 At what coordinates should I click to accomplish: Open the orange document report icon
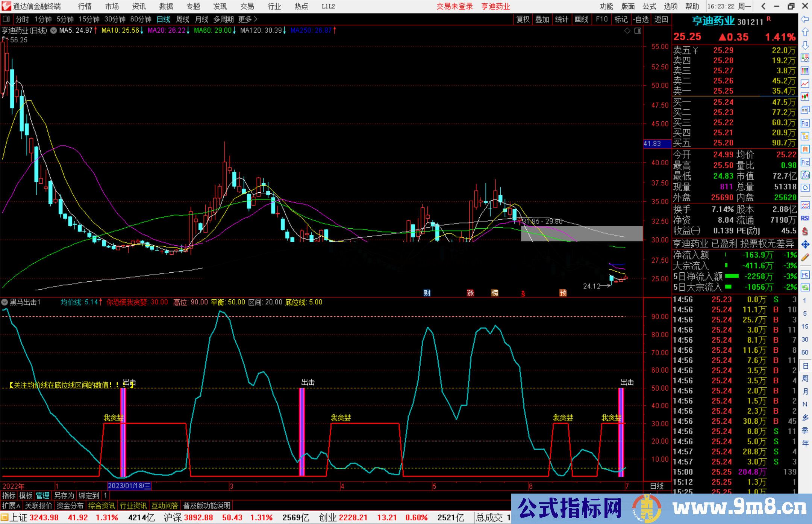coord(805,149)
